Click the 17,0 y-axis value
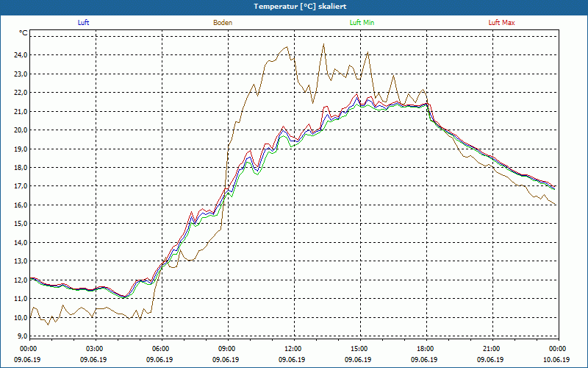The width and height of the screenshot is (588, 368). (x=21, y=186)
